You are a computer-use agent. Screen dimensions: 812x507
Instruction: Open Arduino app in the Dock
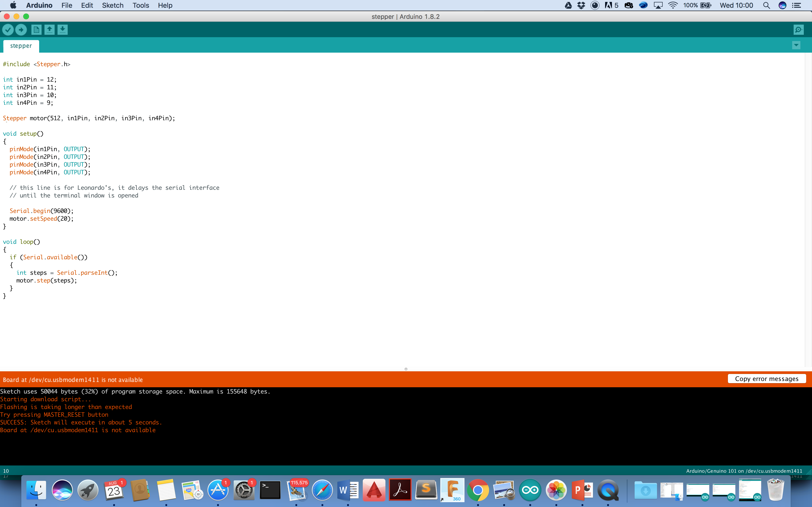click(530, 490)
